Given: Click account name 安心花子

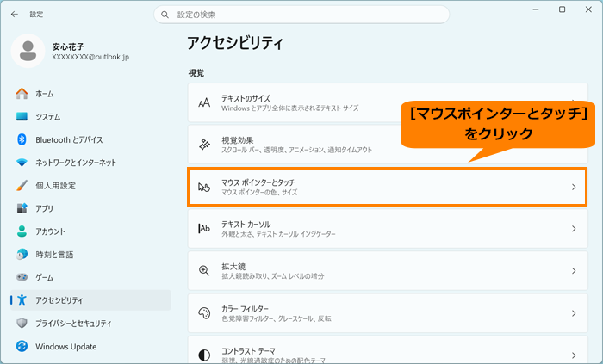Looking at the screenshot, I should pos(68,46).
